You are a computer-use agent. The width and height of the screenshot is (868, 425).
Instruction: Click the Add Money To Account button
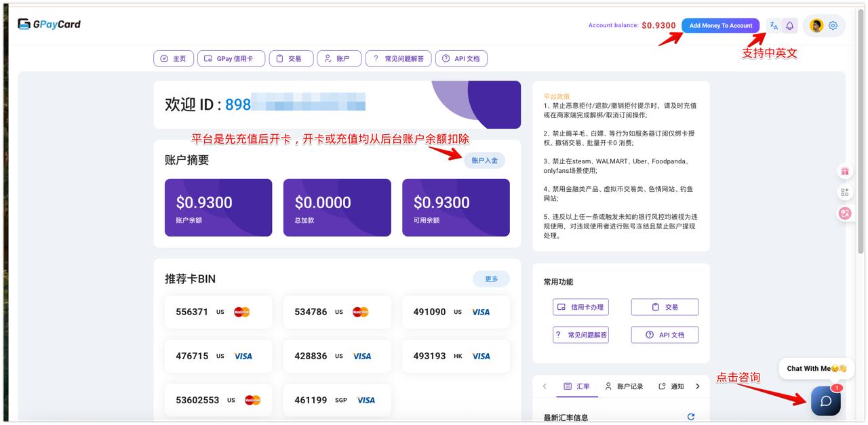pyautogui.click(x=720, y=26)
